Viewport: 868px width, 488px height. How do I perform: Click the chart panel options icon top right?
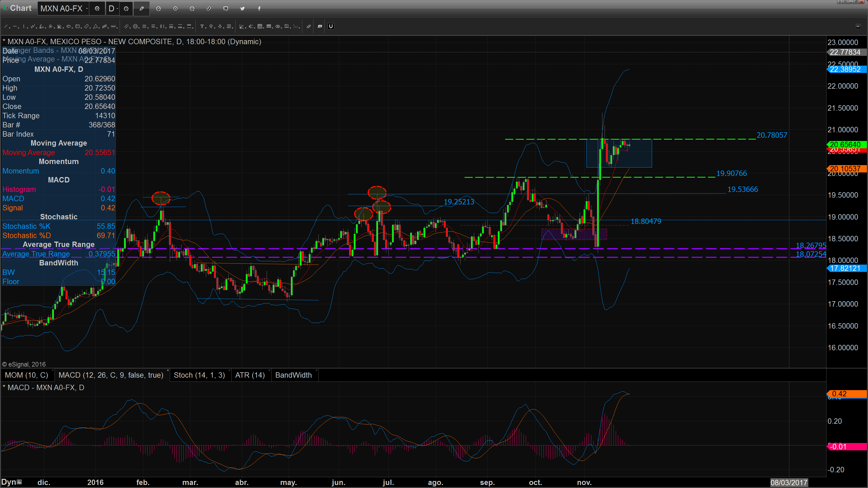coord(858,26)
